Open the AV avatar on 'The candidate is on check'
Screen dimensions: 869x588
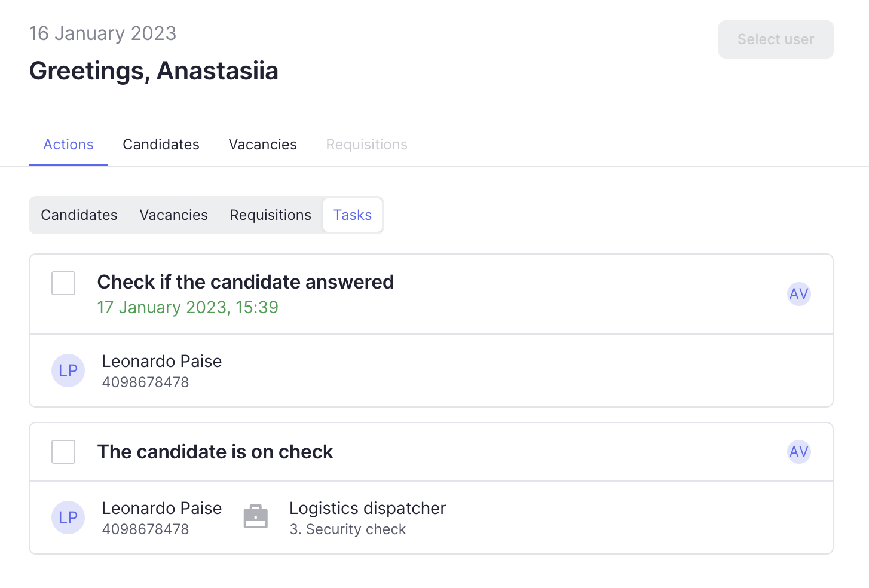(799, 452)
